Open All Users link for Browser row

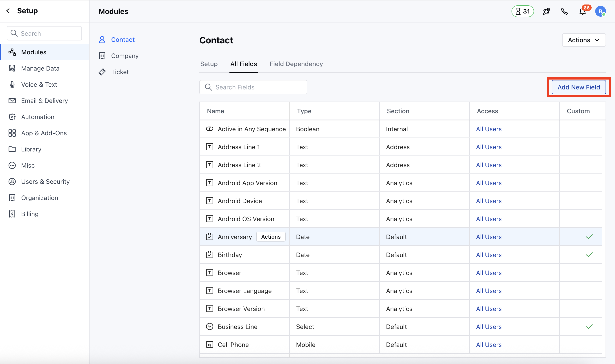488,273
